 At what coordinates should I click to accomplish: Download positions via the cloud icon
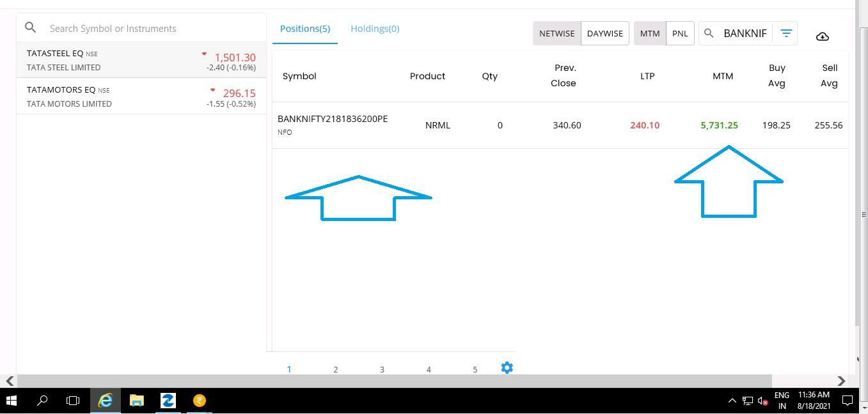click(x=823, y=36)
